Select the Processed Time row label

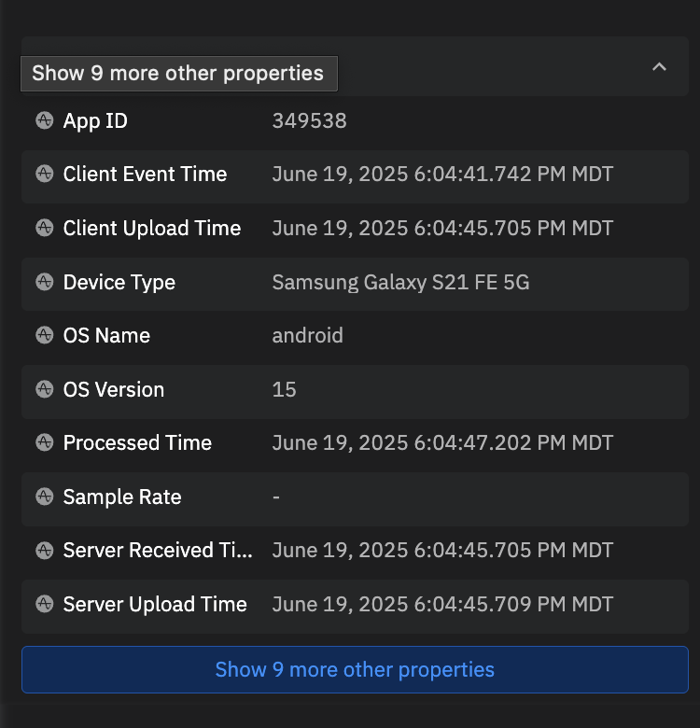(x=137, y=442)
